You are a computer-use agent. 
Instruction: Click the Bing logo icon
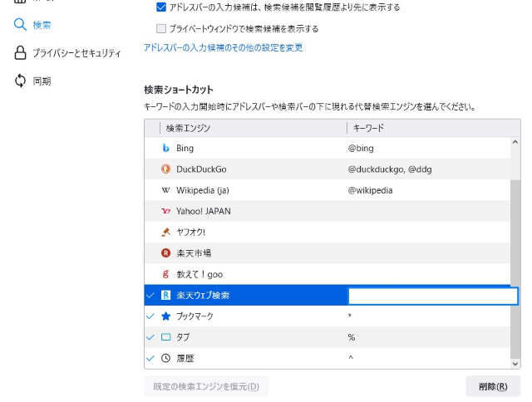(x=165, y=148)
